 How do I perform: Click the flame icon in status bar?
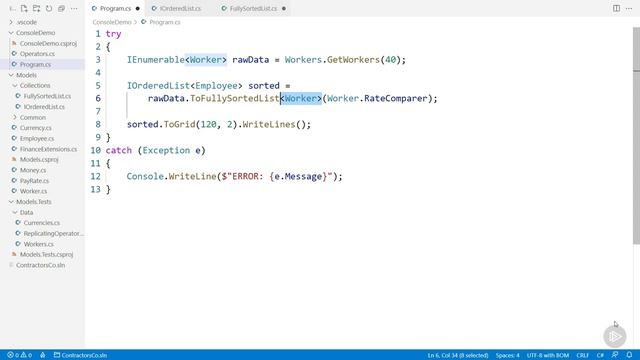click(x=42, y=355)
